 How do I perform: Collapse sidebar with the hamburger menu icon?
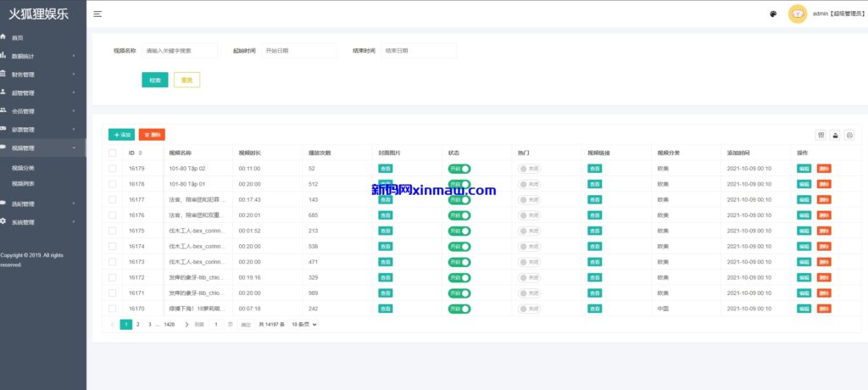click(x=97, y=14)
